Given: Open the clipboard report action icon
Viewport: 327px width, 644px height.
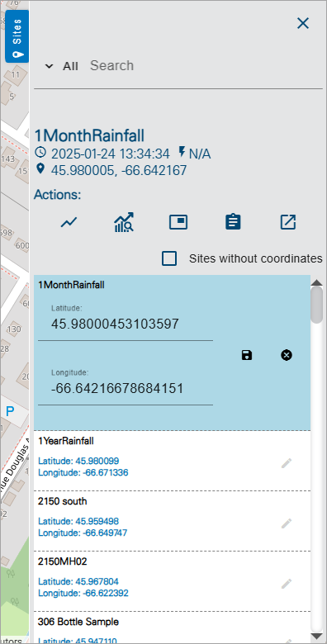Looking at the screenshot, I should [233, 222].
